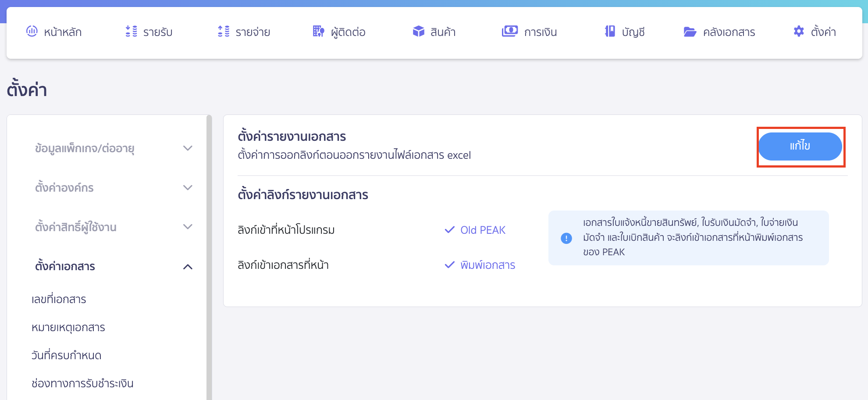
Task: Click the แก้ไข edit button
Action: (800, 146)
